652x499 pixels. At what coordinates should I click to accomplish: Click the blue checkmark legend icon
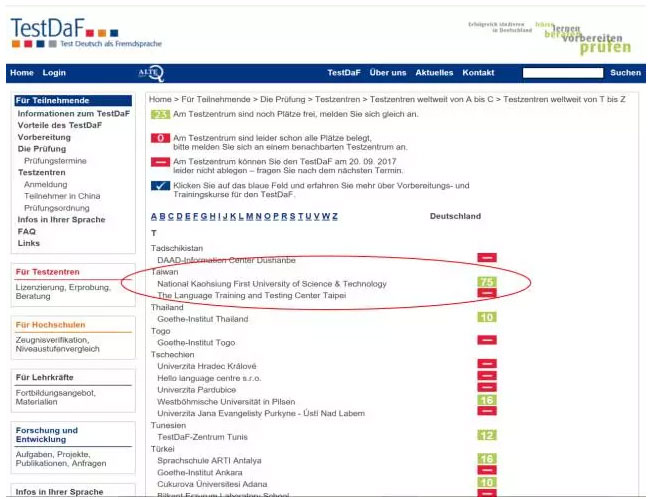pyautogui.click(x=160, y=186)
